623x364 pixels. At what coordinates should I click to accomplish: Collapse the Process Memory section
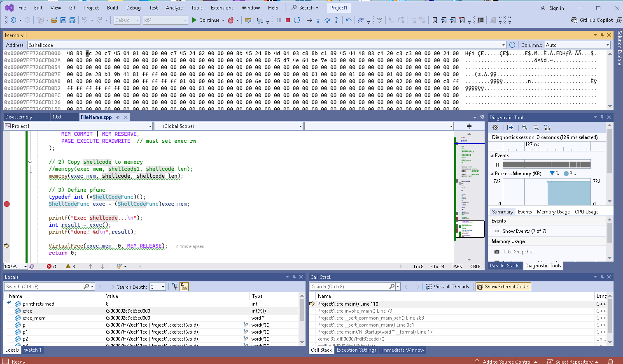click(x=492, y=174)
